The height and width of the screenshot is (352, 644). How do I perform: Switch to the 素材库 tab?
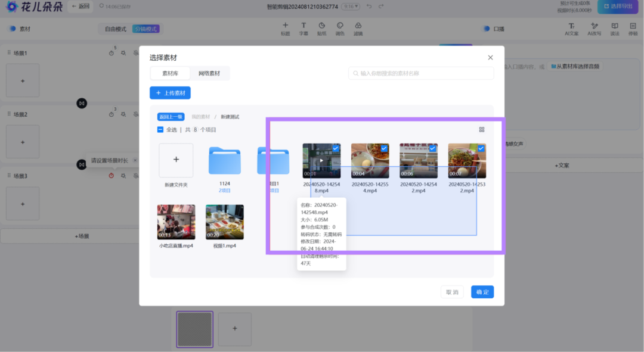[x=170, y=73]
